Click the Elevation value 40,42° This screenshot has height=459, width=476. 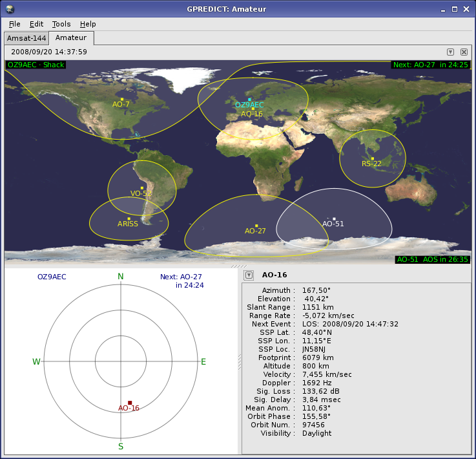click(x=316, y=299)
